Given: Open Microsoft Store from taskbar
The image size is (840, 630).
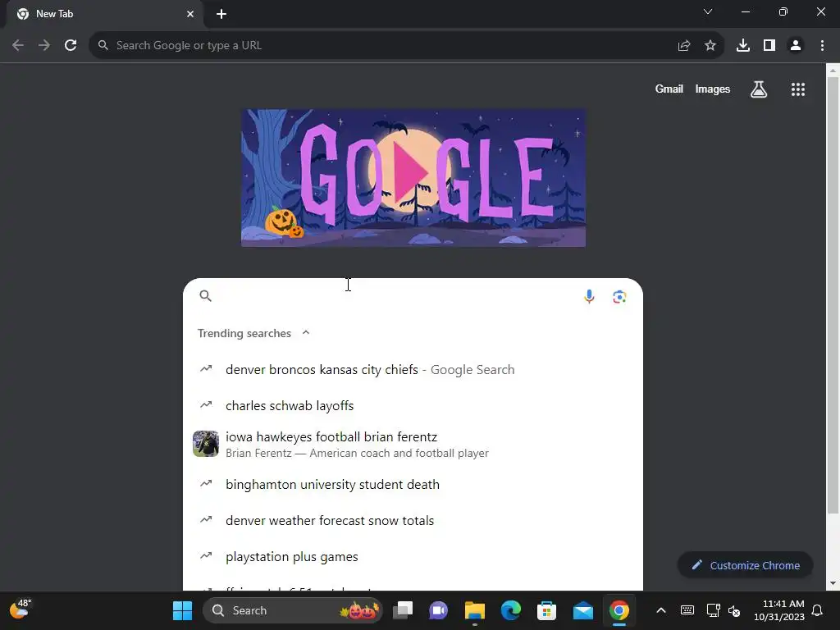Looking at the screenshot, I should (x=546, y=610).
